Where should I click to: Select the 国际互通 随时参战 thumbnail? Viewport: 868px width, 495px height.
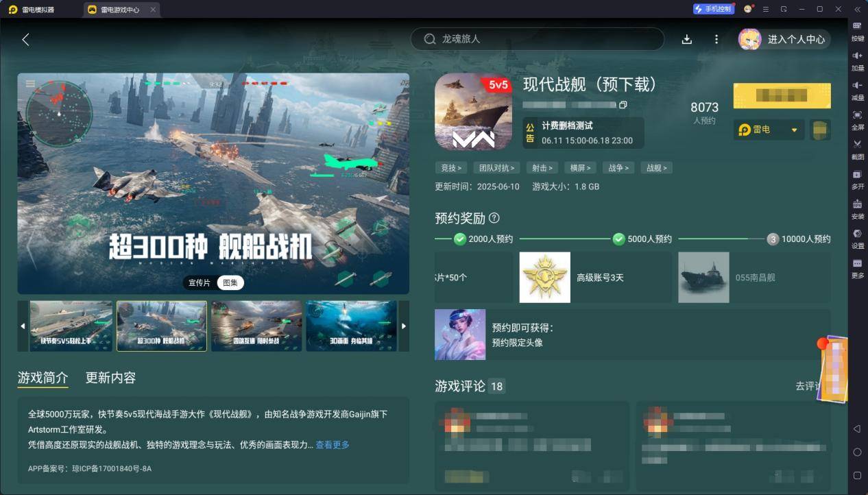pos(256,326)
